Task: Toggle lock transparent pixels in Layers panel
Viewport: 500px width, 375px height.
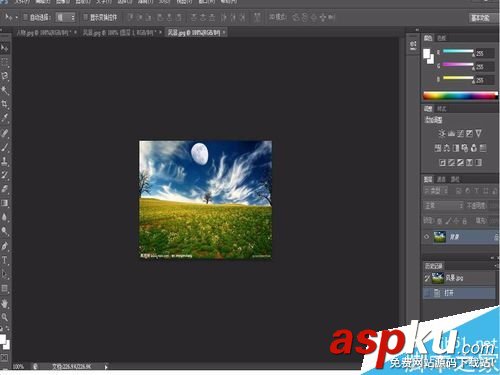Action: click(x=440, y=221)
